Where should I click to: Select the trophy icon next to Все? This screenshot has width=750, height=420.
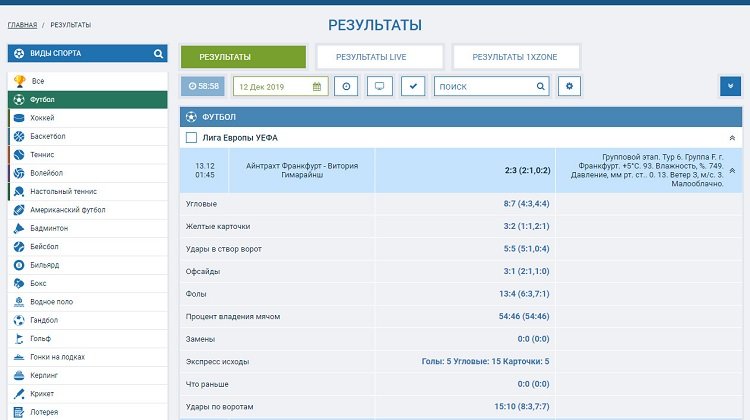pyautogui.click(x=19, y=81)
